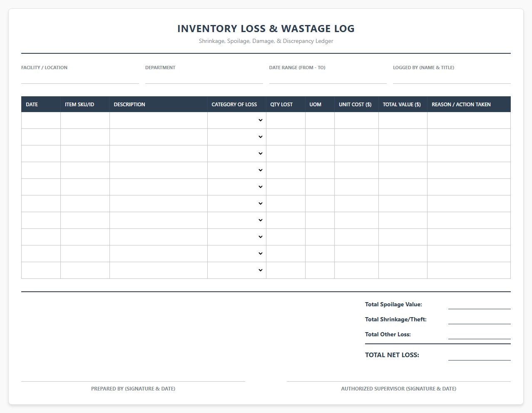Click the UOM cell in first row
532x413 pixels.
coord(320,120)
